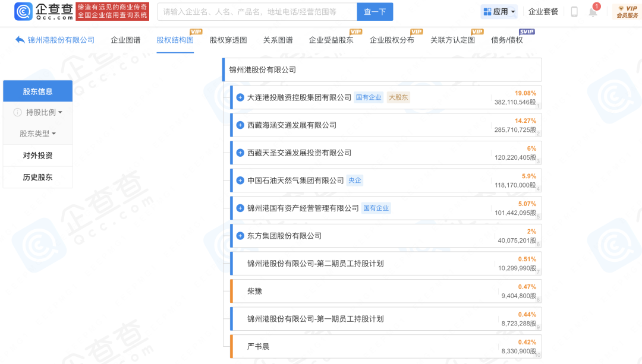Click share count 118,170,000股
642x364 pixels.
coord(515,185)
